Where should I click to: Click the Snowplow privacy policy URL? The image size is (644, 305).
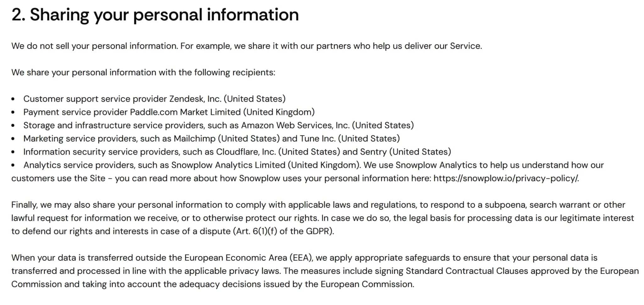pyautogui.click(x=506, y=178)
